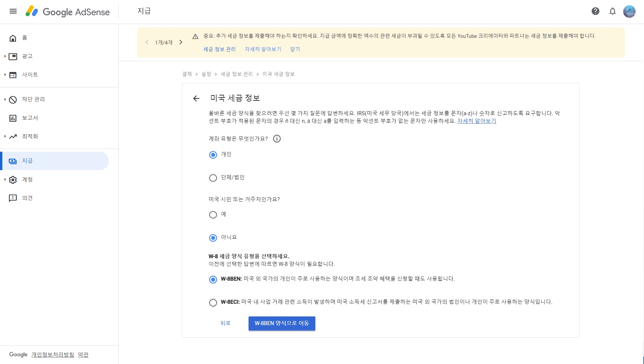The width and height of the screenshot is (644, 364).
Task: Open the notifications bell
Action: click(613, 11)
